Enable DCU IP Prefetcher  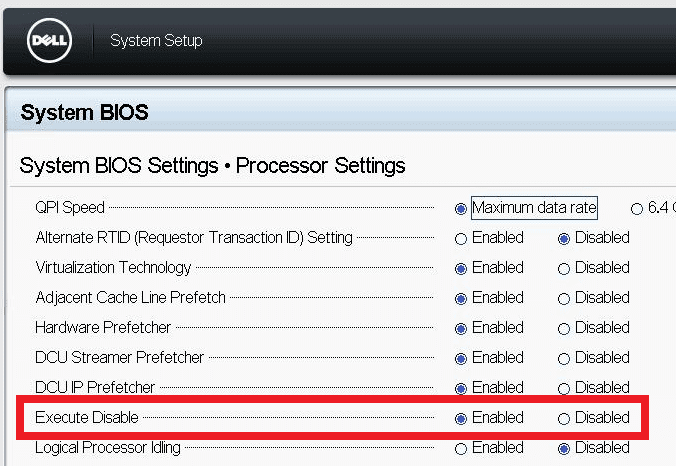click(461, 389)
